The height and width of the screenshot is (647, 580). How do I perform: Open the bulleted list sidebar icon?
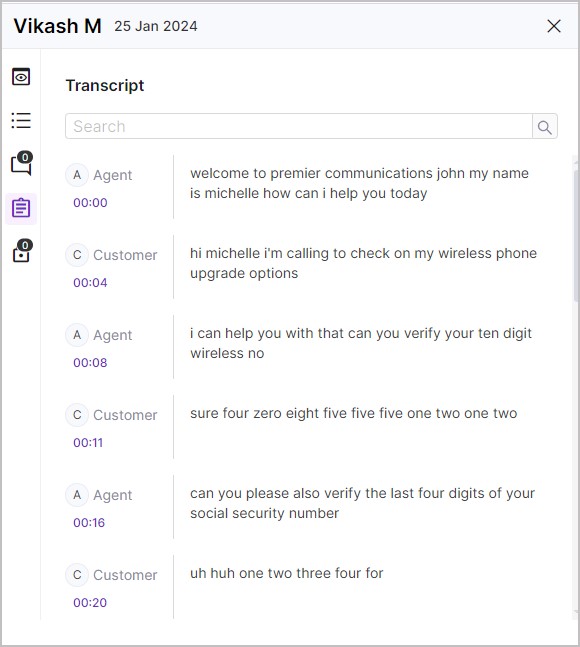click(x=21, y=120)
